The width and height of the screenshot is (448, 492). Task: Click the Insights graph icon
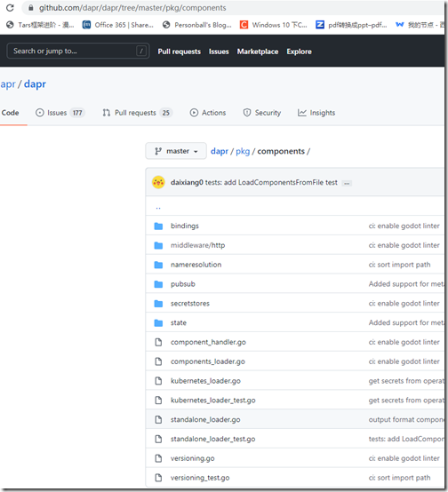[302, 112]
